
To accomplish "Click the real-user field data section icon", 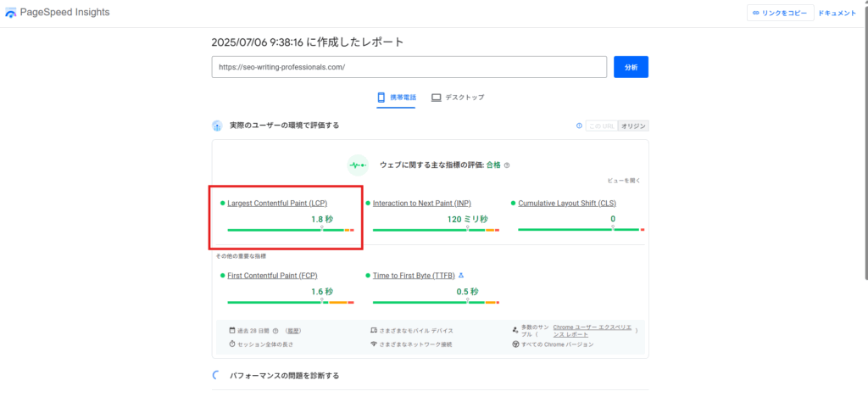I will click(217, 126).
